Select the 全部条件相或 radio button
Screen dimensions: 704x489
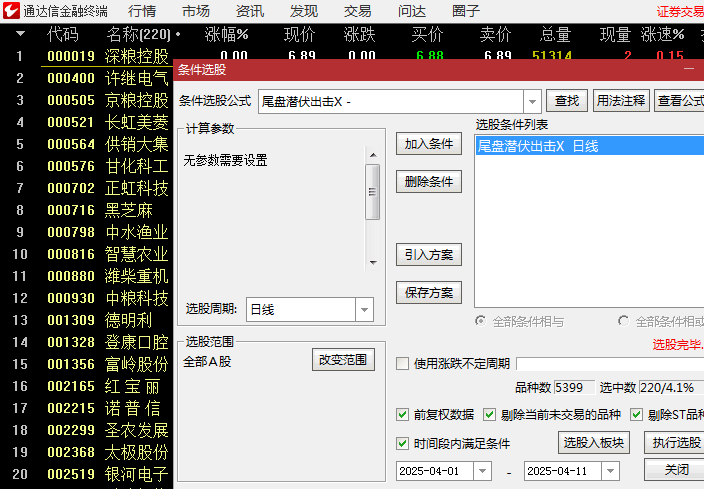(623, 321)
